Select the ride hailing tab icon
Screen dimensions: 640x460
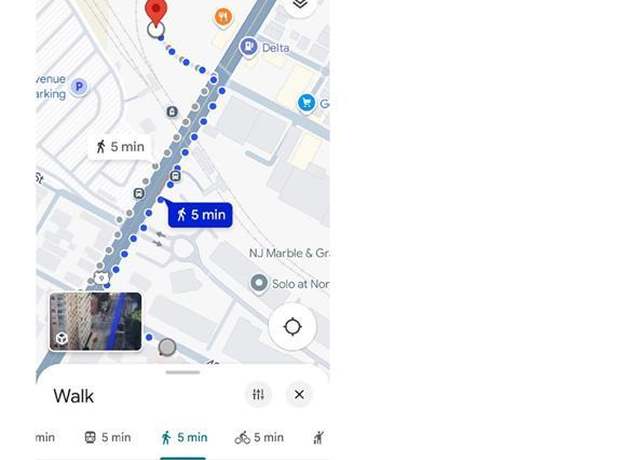point(319,438)
